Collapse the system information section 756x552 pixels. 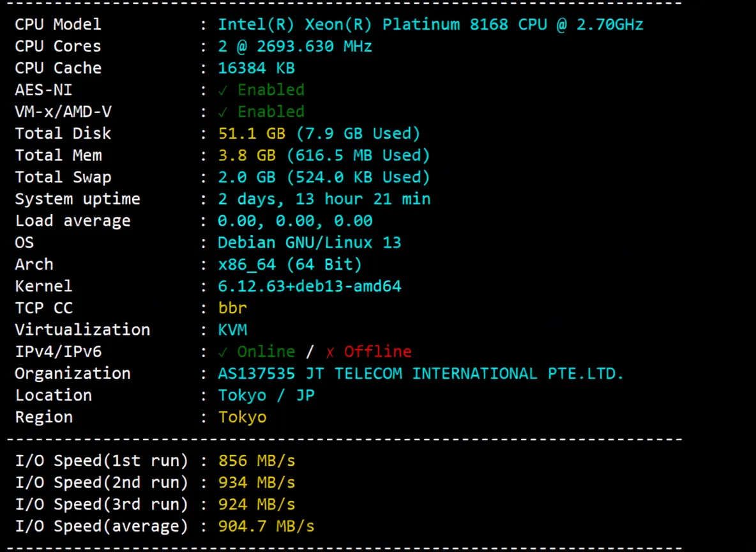point(345,4)
